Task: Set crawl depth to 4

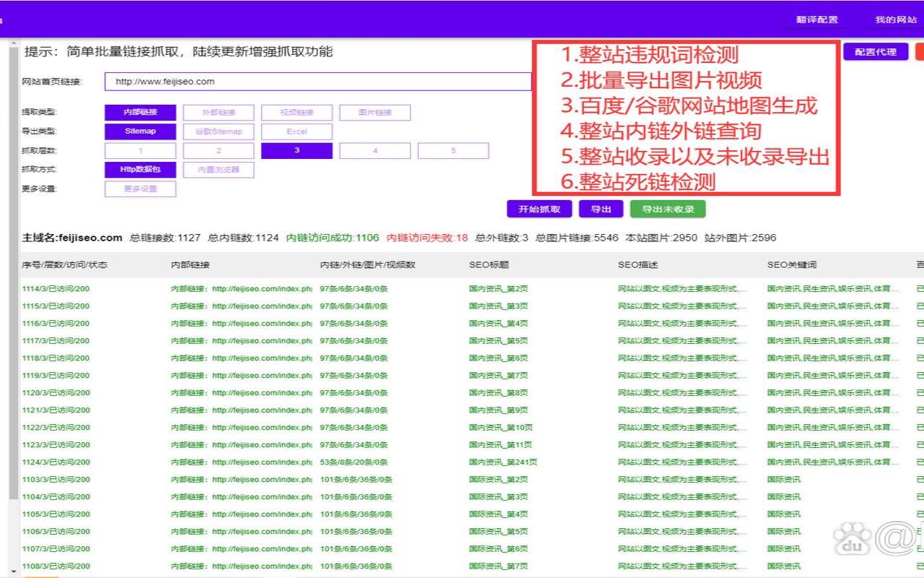Action: point(375,150)
